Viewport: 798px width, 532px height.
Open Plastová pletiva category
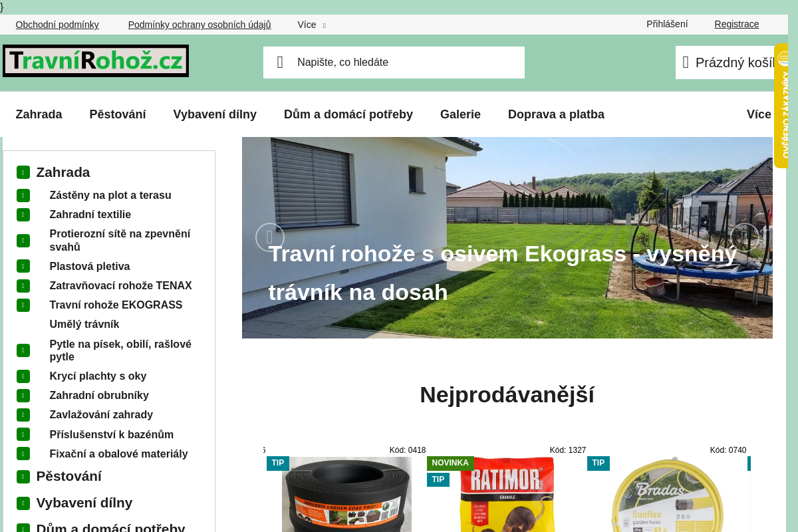pos(90,267)
